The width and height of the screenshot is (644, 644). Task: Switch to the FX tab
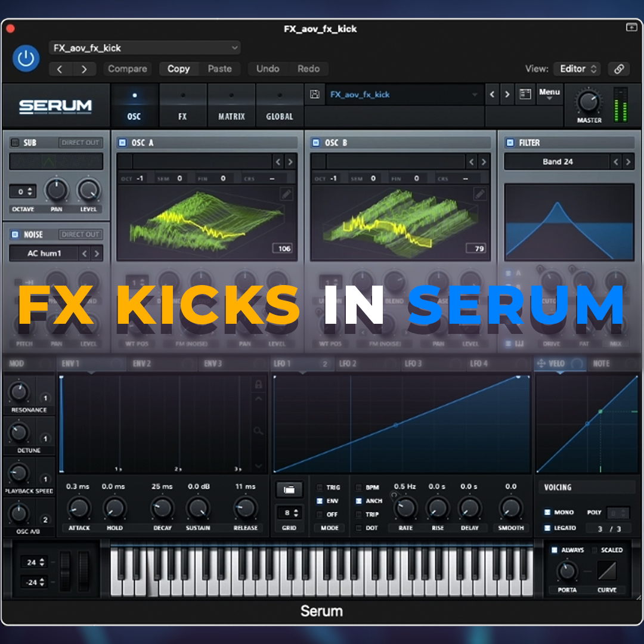(182, 106)
